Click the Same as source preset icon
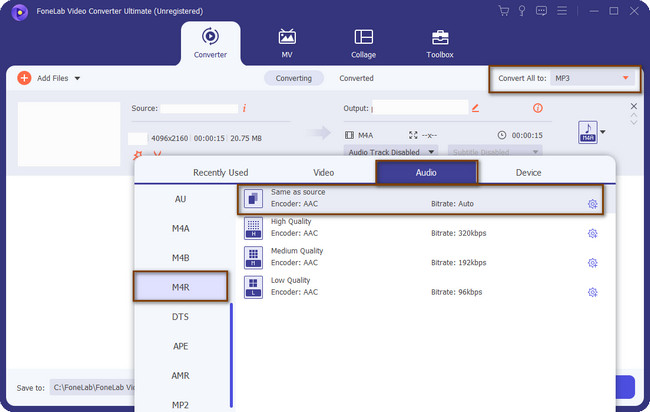650x412 pixels. (253, 199)
